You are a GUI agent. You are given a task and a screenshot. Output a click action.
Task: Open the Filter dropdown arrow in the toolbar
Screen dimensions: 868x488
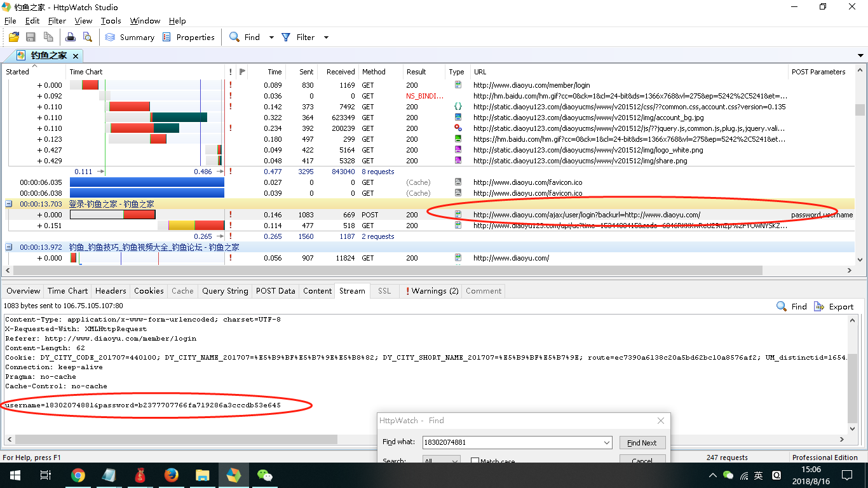click(326, 37)
